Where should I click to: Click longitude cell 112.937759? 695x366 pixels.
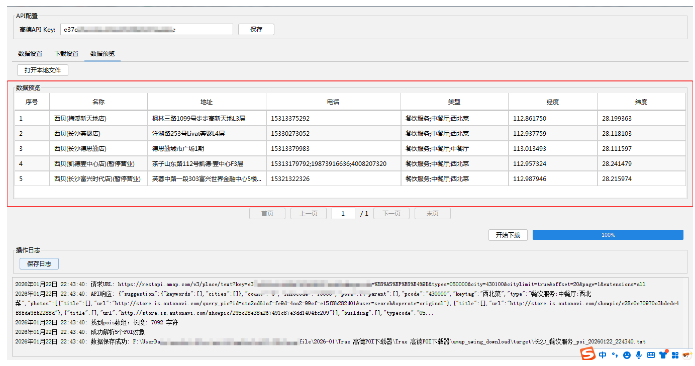tap(553, 133)
